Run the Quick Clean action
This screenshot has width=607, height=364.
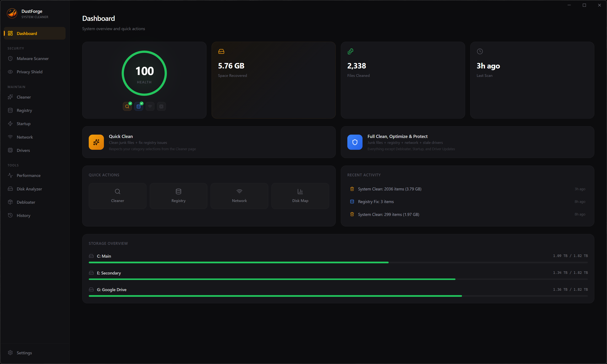(x=208, y=142)
